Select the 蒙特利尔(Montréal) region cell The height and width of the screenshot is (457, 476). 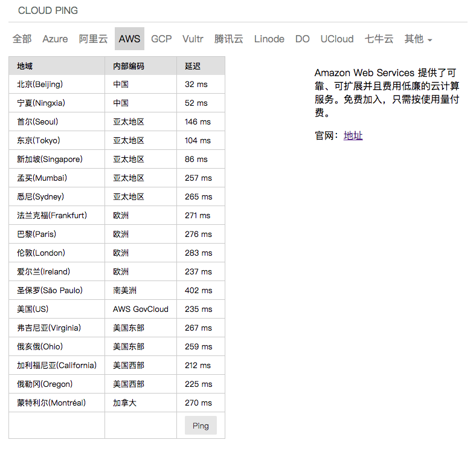point(57,403)
